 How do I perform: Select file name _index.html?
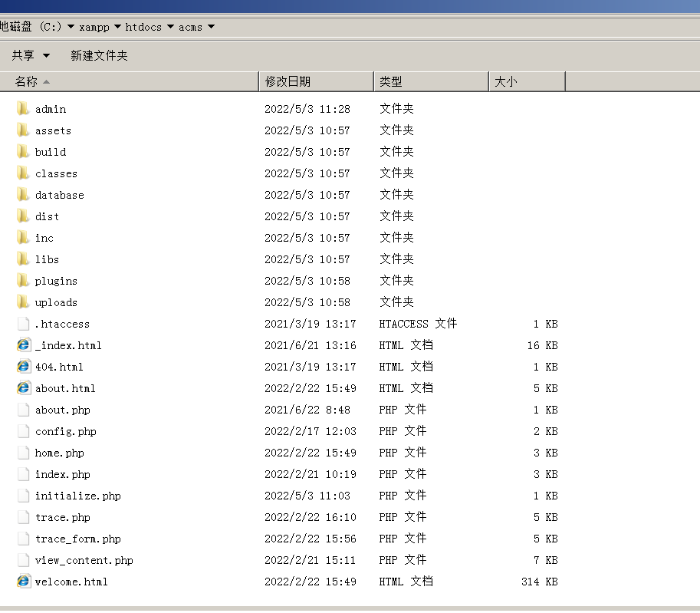68,345
